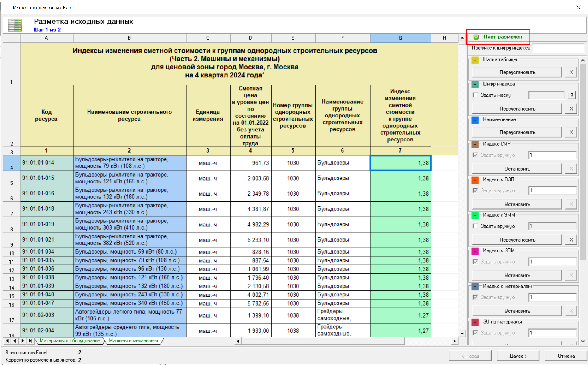Click Переустановить for Индекс к ЭММ

pyautogui.click(x=517, y=240)
